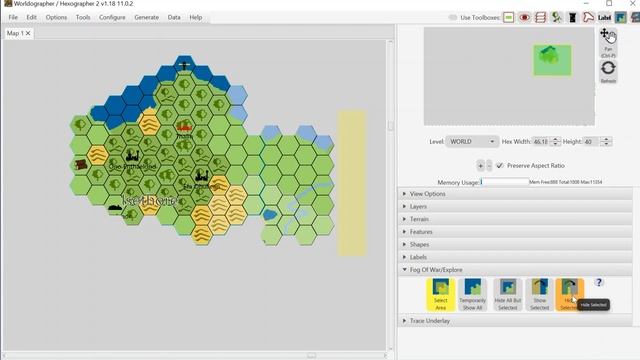Image resolution: width=640 pixels, height=360 pixels.
Task: Click the brown log icon on the western edge
Action: coord(81,164)
